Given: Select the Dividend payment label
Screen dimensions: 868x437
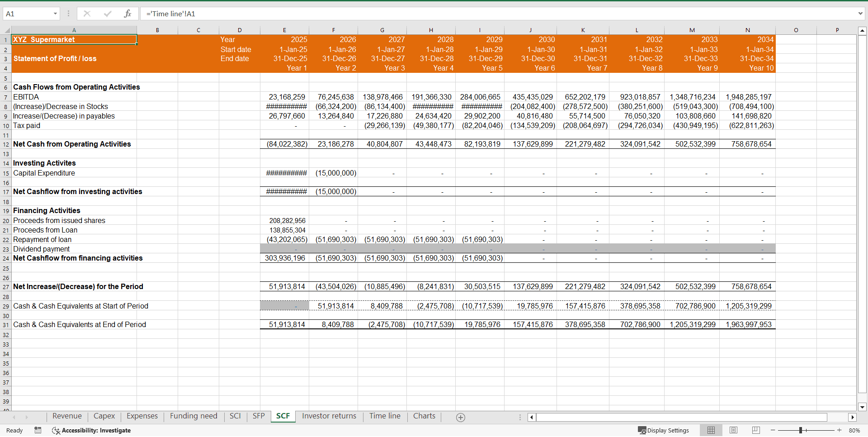Looking at the screenshot, I should click(x=41, y=249).
